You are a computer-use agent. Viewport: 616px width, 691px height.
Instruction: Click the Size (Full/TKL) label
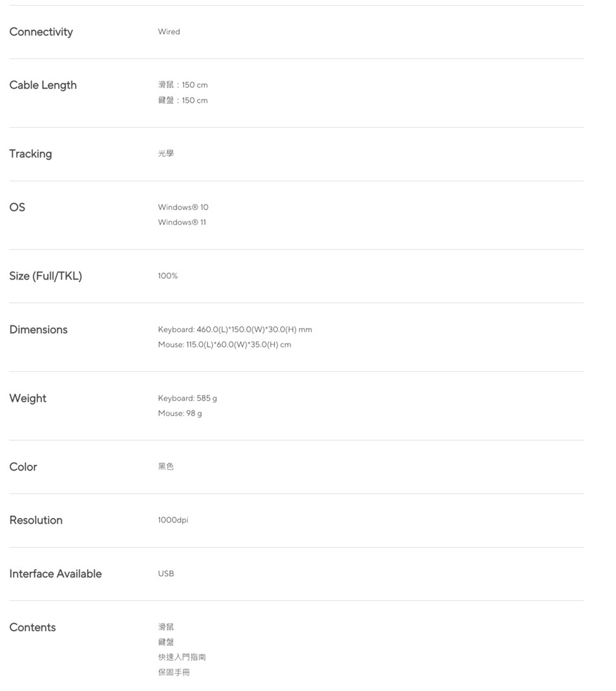(45, 276)
